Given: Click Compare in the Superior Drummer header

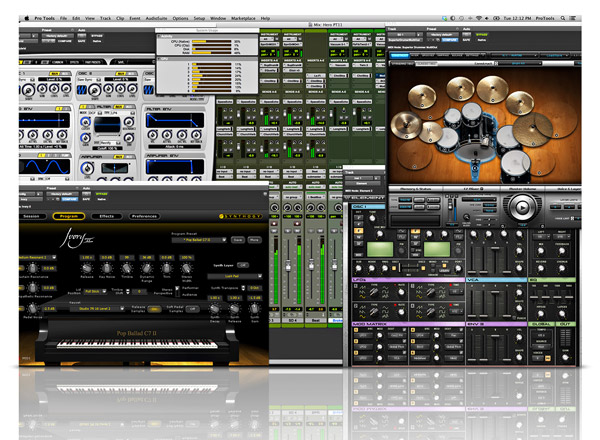Looking at the screenshot, I should (x=449, y=39).
